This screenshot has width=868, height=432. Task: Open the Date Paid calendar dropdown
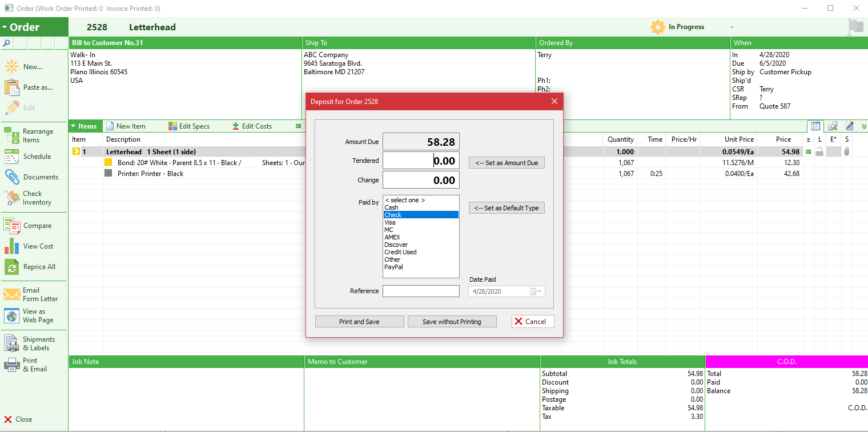537,291
